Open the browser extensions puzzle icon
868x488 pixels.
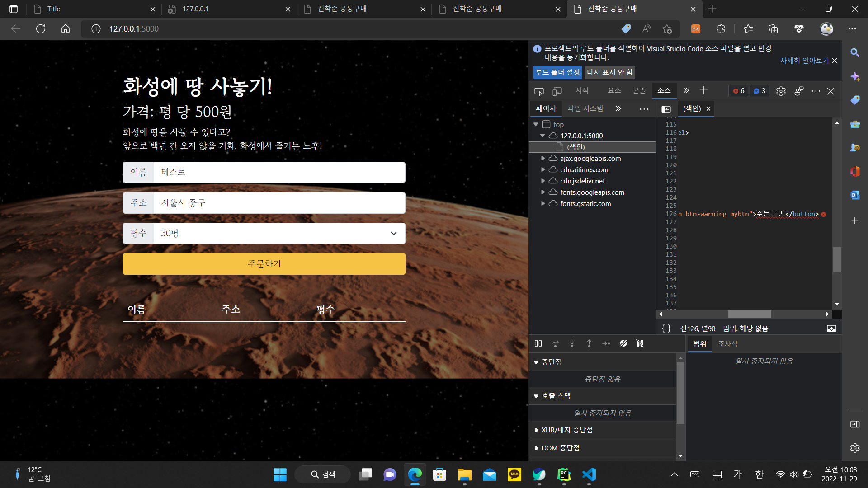tap(721, 29)
